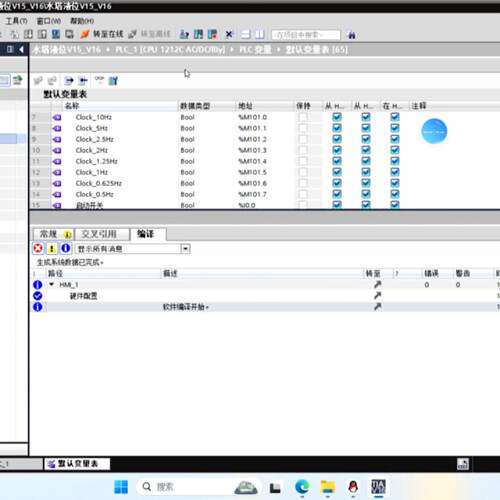Image resolution: width=500 pixels, height=500 pixels.
Task: Click the Download to device toolbar icon
Action: click(28, 34)
